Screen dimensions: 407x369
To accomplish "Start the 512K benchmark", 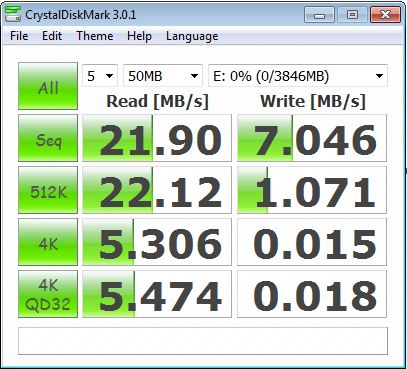I will point(48,190).
